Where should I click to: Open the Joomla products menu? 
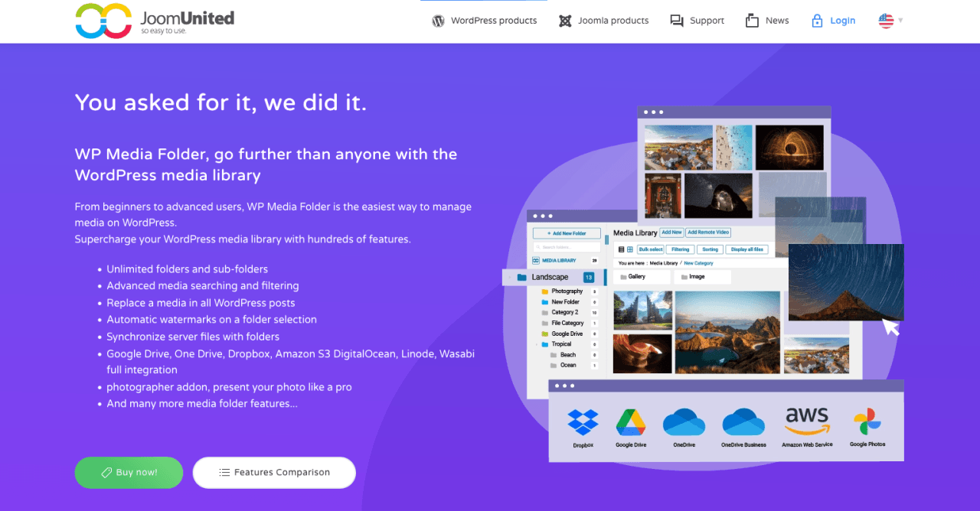coord(613,21)
